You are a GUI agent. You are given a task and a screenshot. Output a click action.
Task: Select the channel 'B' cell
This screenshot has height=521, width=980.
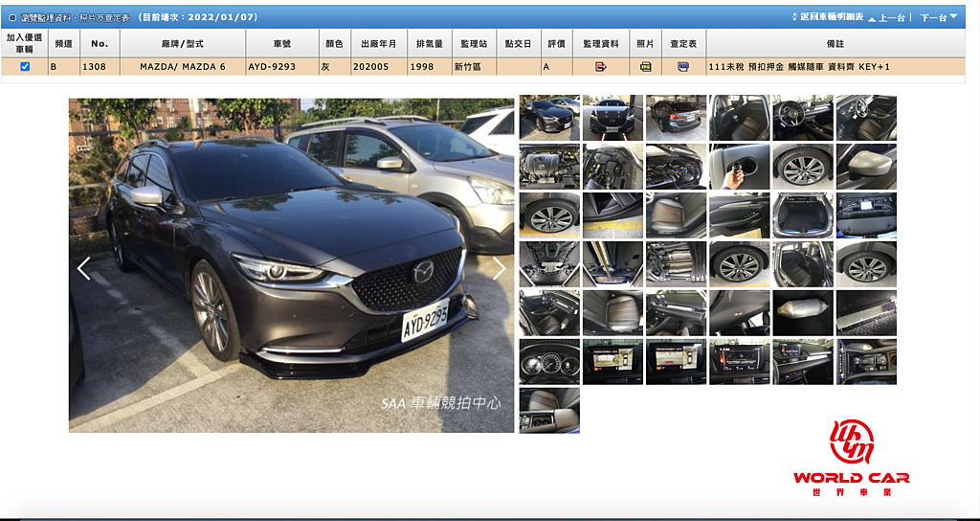point(64,66)
